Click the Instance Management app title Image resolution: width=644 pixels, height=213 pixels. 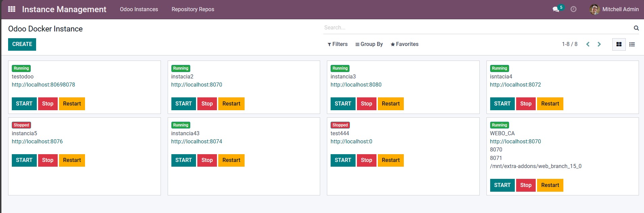[x=64, y=9]
